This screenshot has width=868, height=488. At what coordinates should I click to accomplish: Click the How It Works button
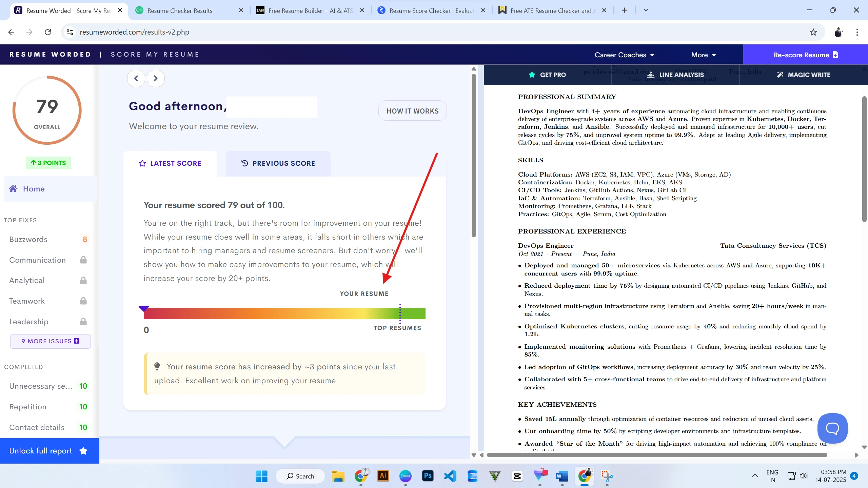click(412, 111)
